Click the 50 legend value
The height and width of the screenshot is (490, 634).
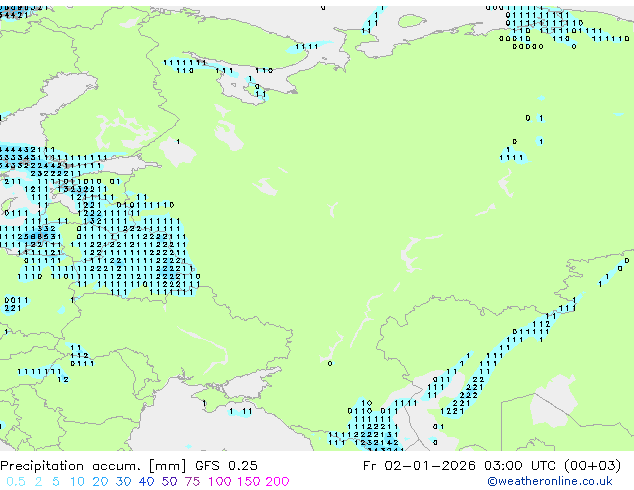point(169,482)
